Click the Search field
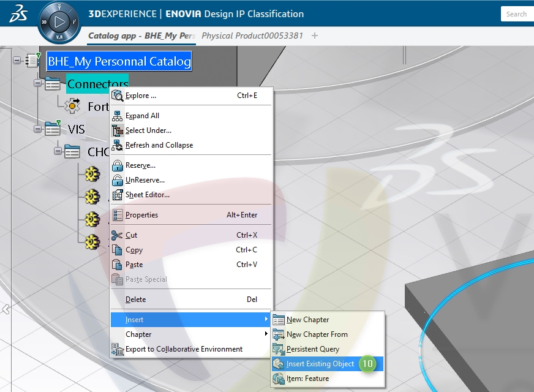 [517, 14]
